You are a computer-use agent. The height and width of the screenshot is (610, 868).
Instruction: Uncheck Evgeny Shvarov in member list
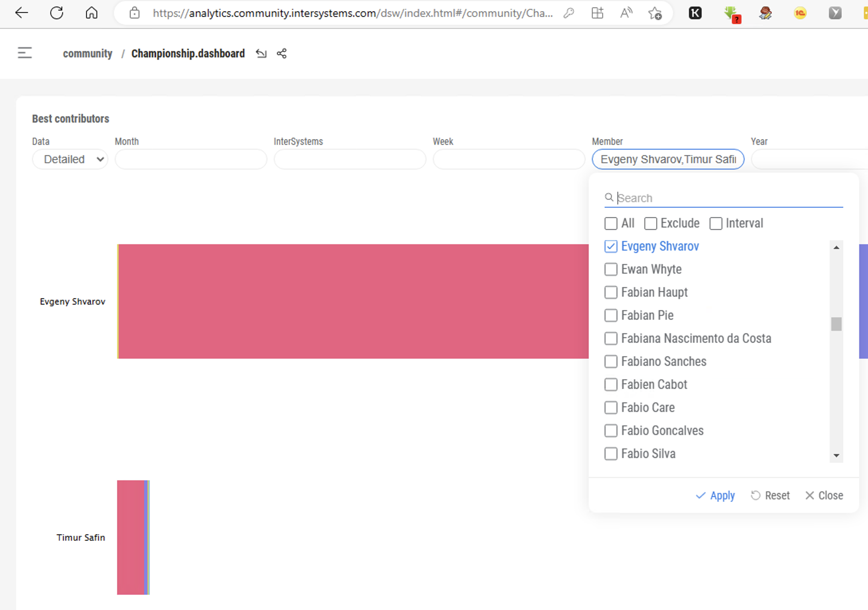pyautogui.click(x=611, y=247)
